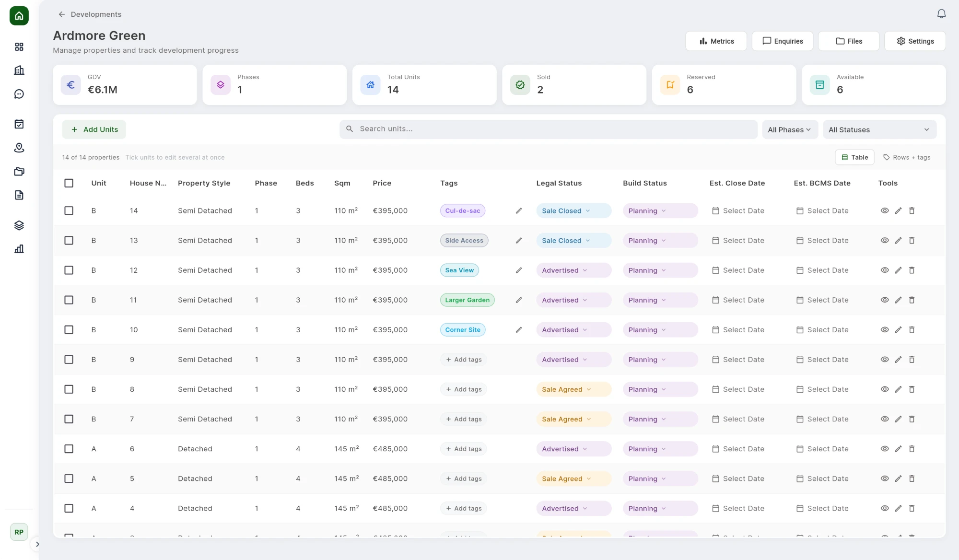Tick checkbox for house 5

tap(69, 478)
